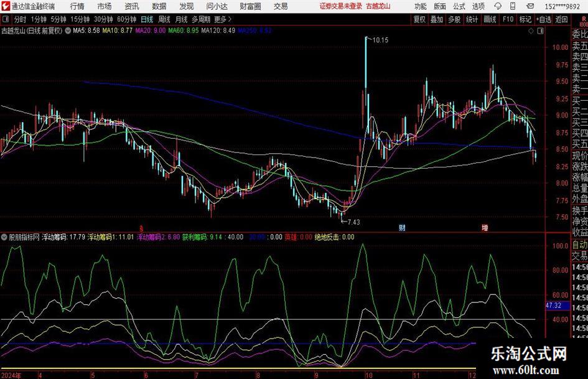This screenshot has width=588, height=379.
Task: Click the red 增 event marker
Action: [x=485, y=228]
